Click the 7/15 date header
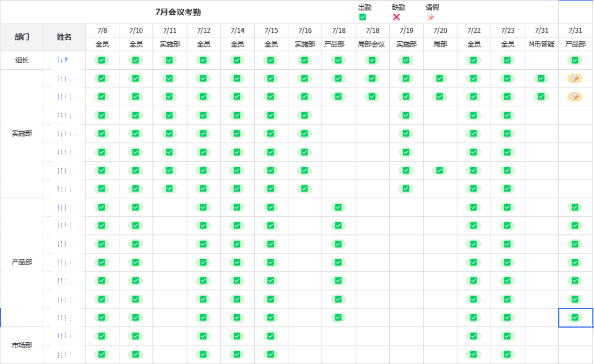The image size is (594, 364). point(271,31)
